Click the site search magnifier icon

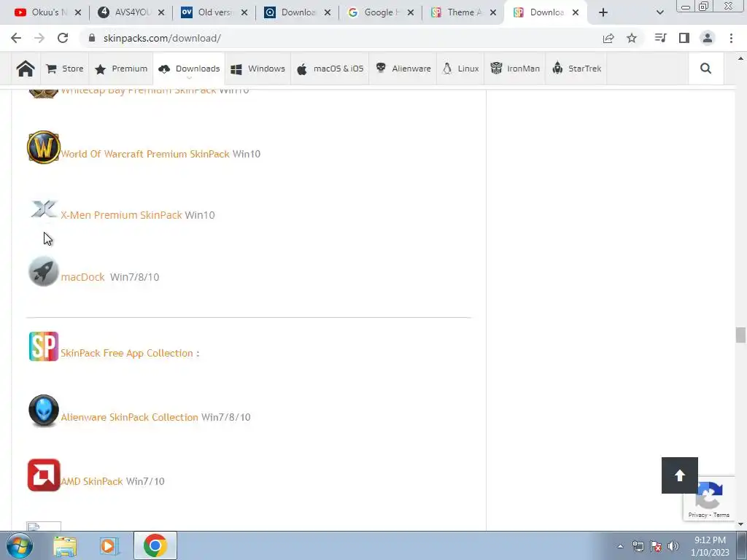[x=705, y=69]
